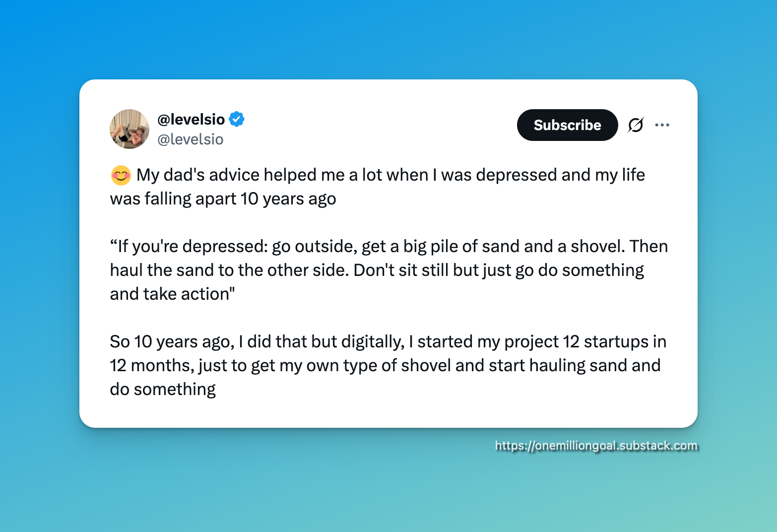The image size is (777, 532).
Task: Click the blue verified checkmark badge
Action: pyautogui.click(x=237, y=119)
